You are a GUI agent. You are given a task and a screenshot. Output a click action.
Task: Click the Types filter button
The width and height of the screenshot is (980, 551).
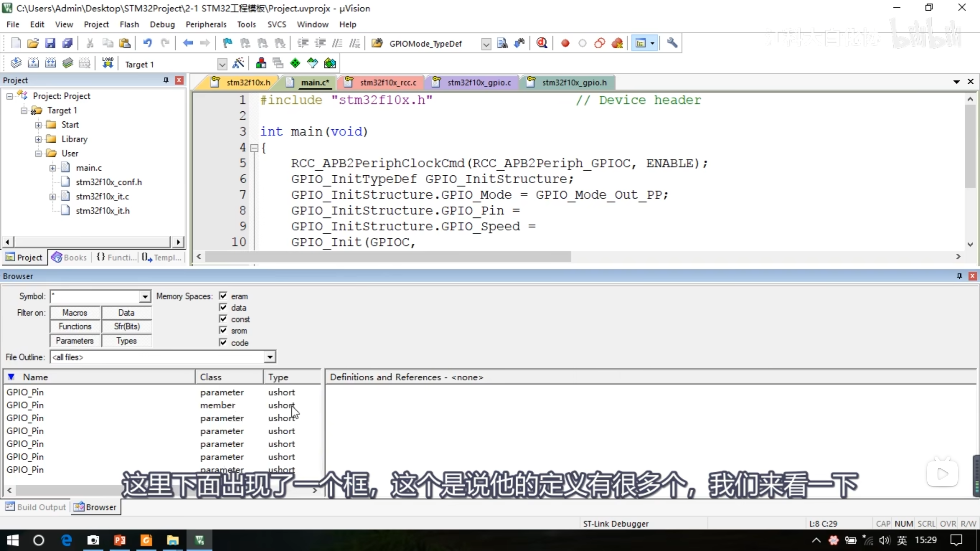coord(126,341)
